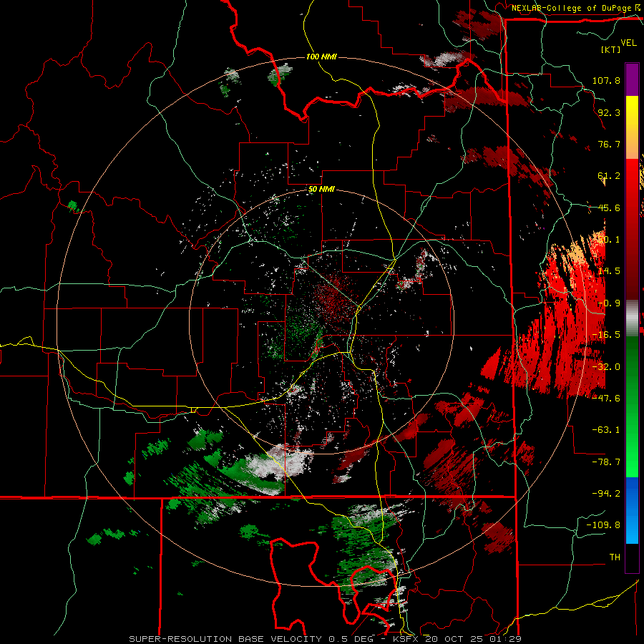The height and width of the screenshot is (644, 644).
Task: Click the 76.7 velocity scale value
Action: tap(609, 144)
